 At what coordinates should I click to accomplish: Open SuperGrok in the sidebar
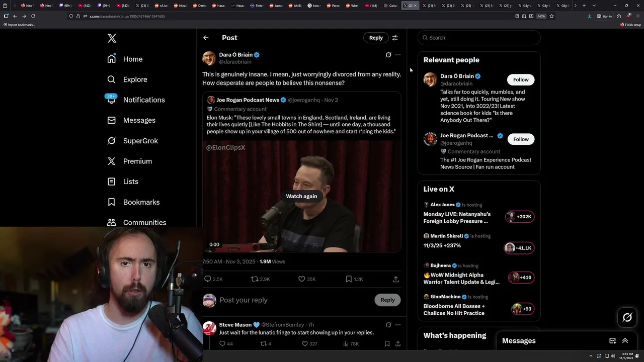pyautogui.click(x=132, y=141)
